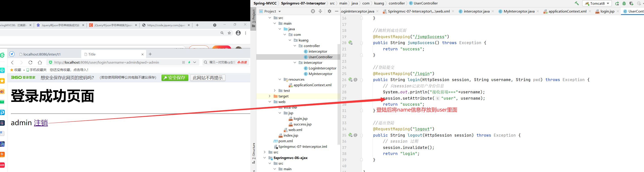Collapse Ssprinmvc-06-ajax module node

point(264,158)
